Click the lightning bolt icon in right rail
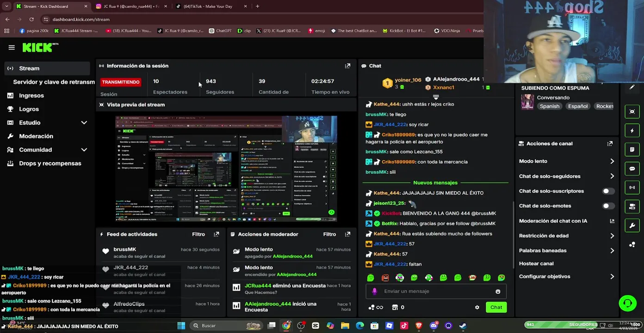Viewport: 644px width, 333px height. [632, 130]
